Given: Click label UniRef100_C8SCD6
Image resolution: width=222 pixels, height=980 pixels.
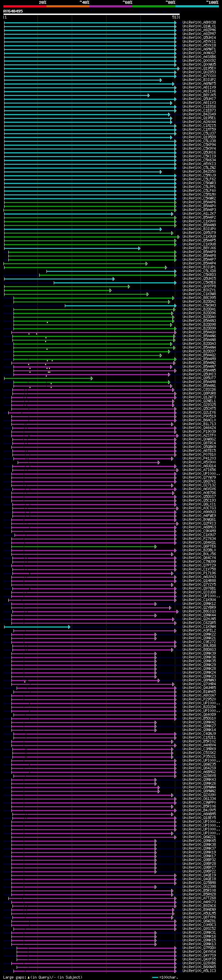Looking at the screenshot, I should [199, 389].
